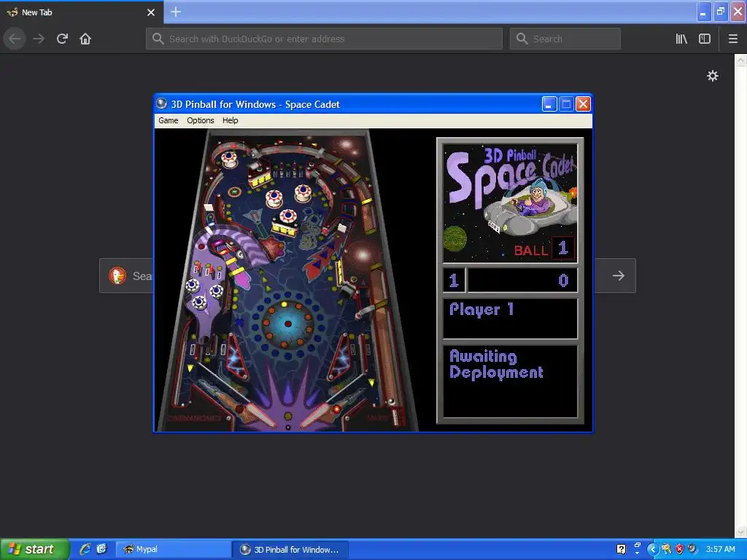This screenshot has width=747, height=560.
Task: Minimize the Mypal browser window
Action: pyautogui.click(x=704, y=12)
